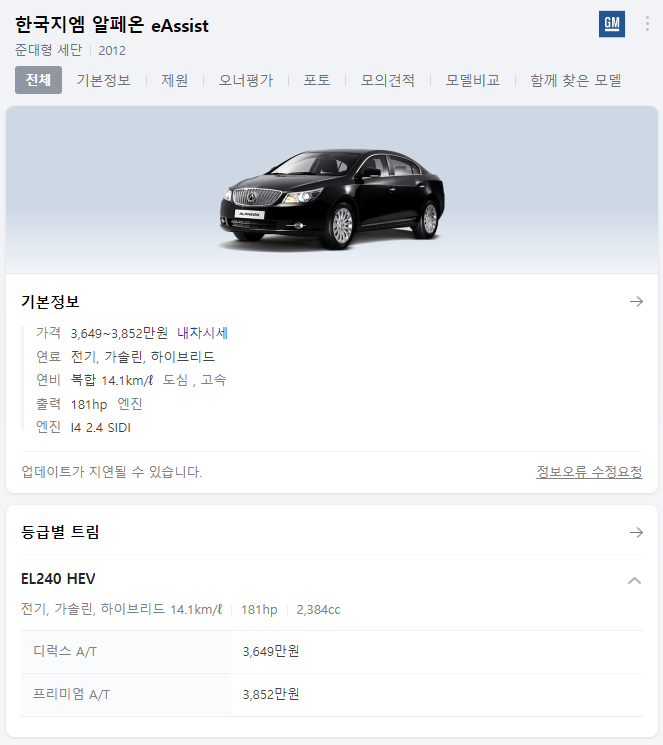Open the 포토 tab
Screen dimensions: 663x745
(317, 80)
